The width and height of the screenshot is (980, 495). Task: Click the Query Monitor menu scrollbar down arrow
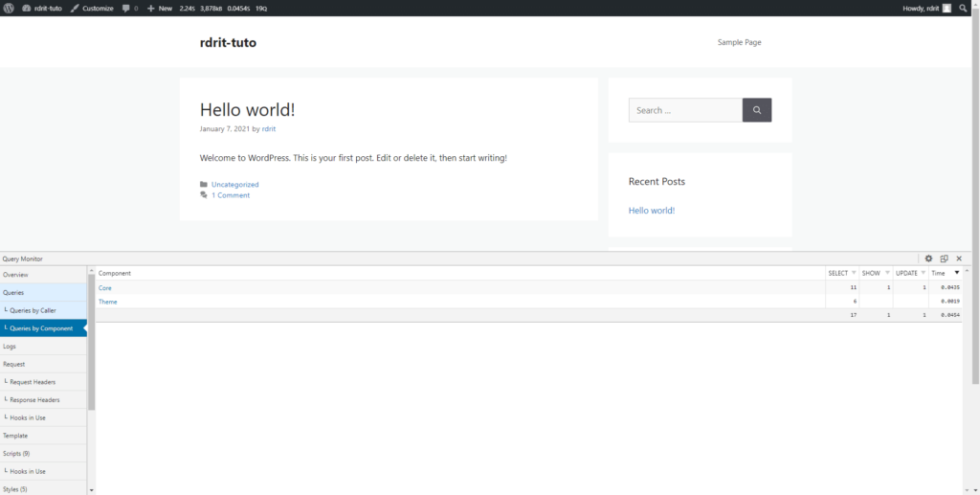point(92,489)
